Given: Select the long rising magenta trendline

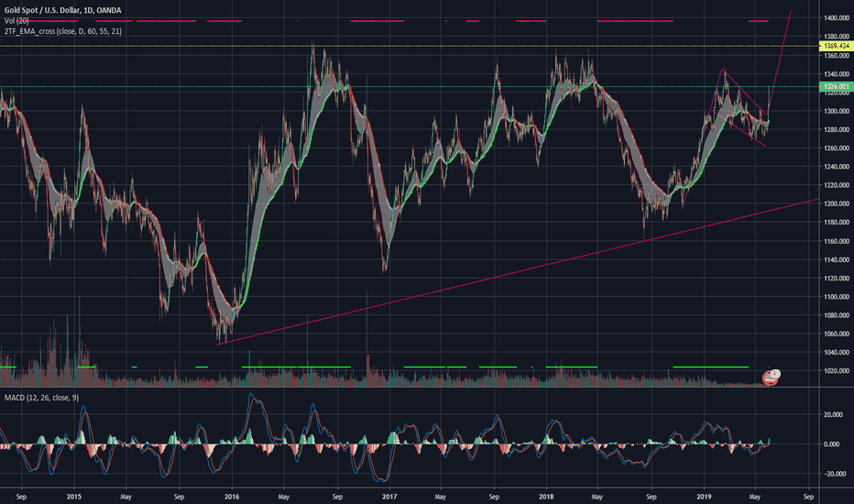Looking at the screenshot, I should (x=518, y=272).
